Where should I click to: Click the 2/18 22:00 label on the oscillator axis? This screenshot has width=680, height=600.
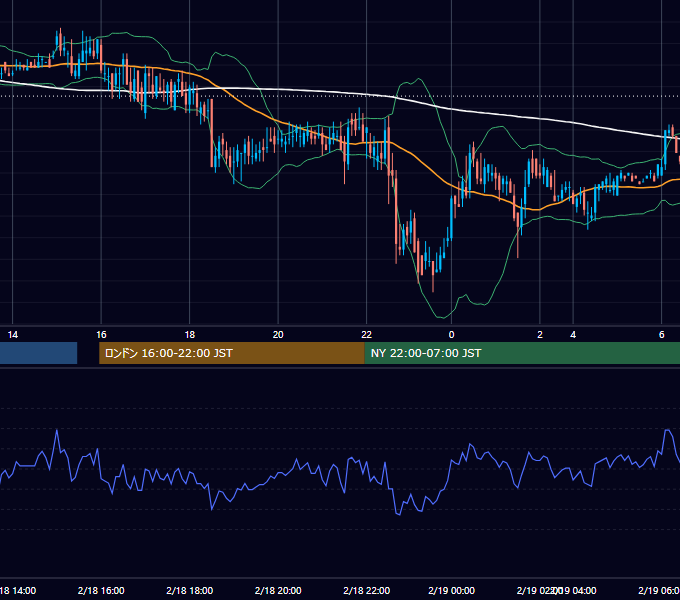coord(366,590)
